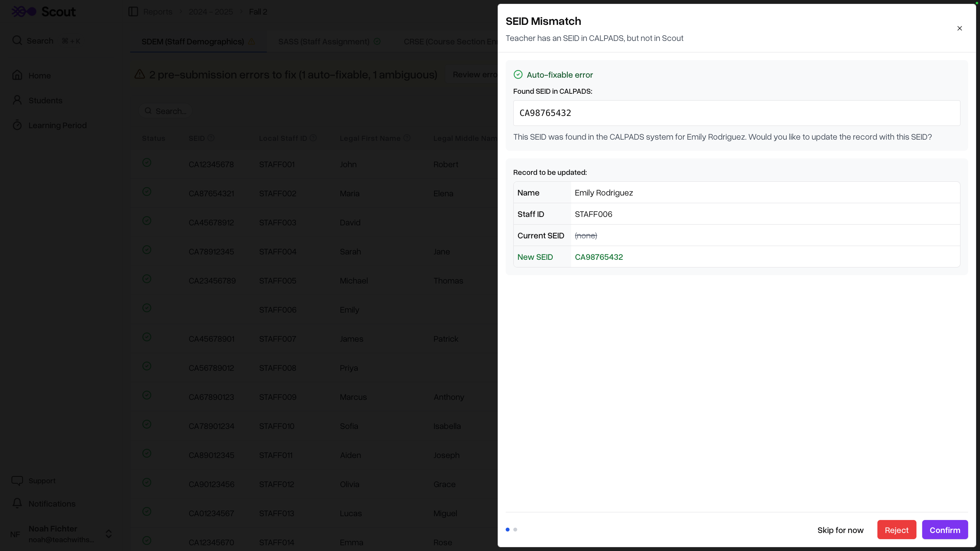Click the SEID column help icon
This screenshot has width=980, height=551.
tap(211, 138)
